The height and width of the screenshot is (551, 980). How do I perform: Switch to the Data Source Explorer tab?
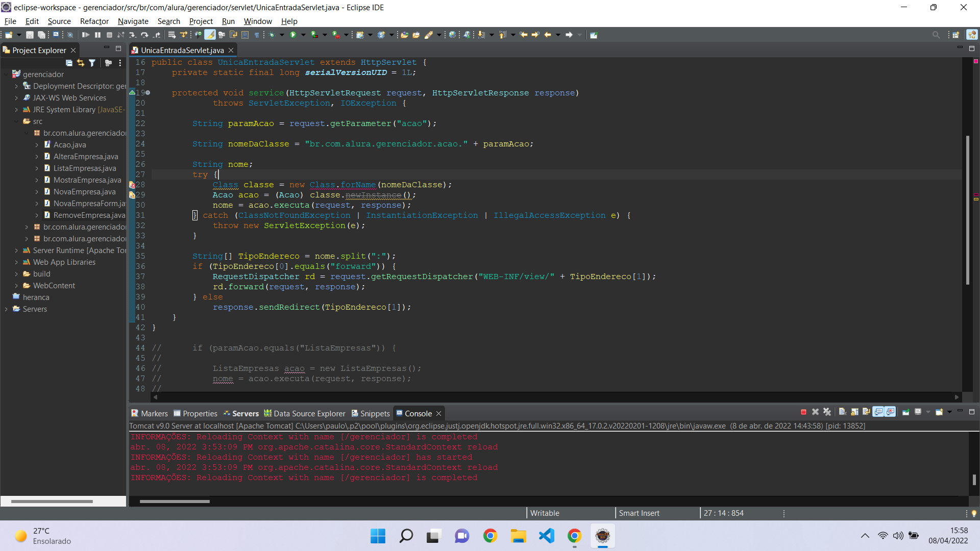click(305, 413)
